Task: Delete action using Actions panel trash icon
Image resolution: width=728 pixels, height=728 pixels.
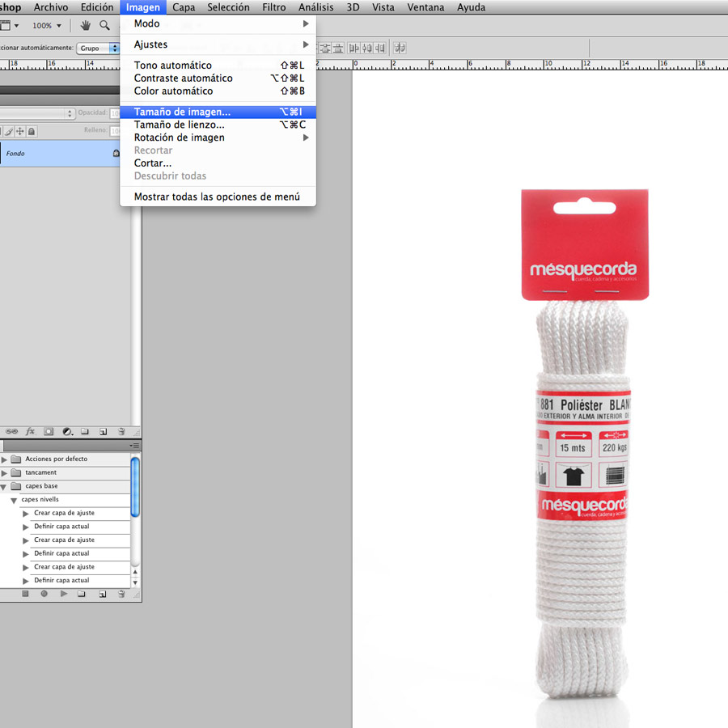Action: pyautogui.click(x=121, y=594)
